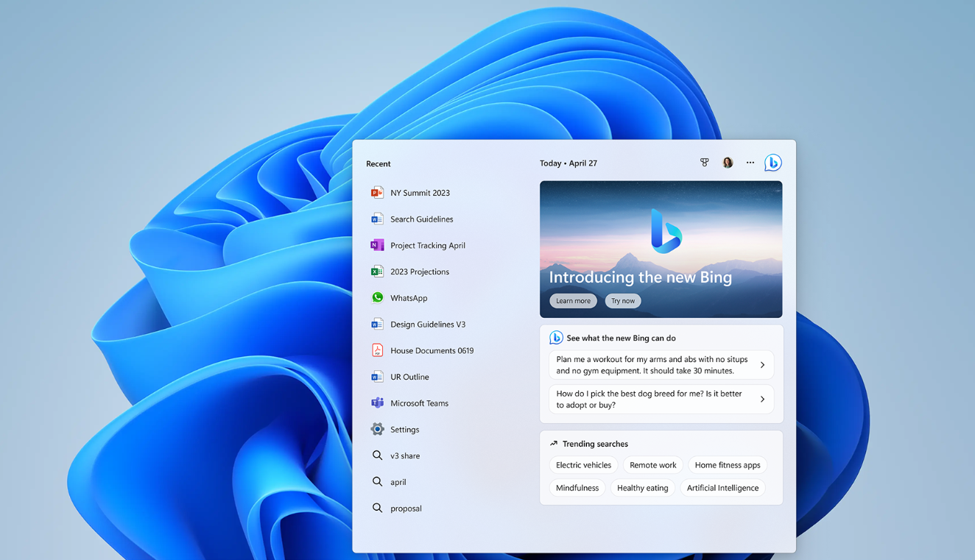The image size is (975, 560).
Task: Choose the Healthy eating trending search
Action: click(643, 488)
